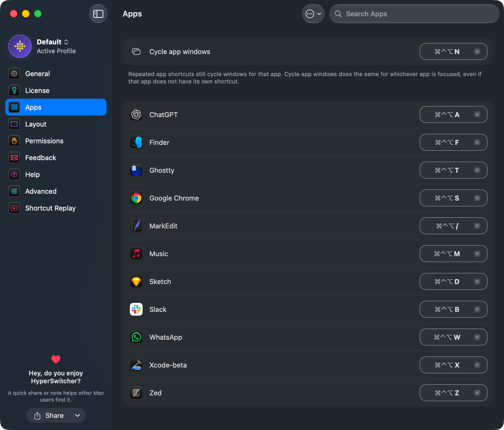Click the Music app icon

tap(136, 254)
